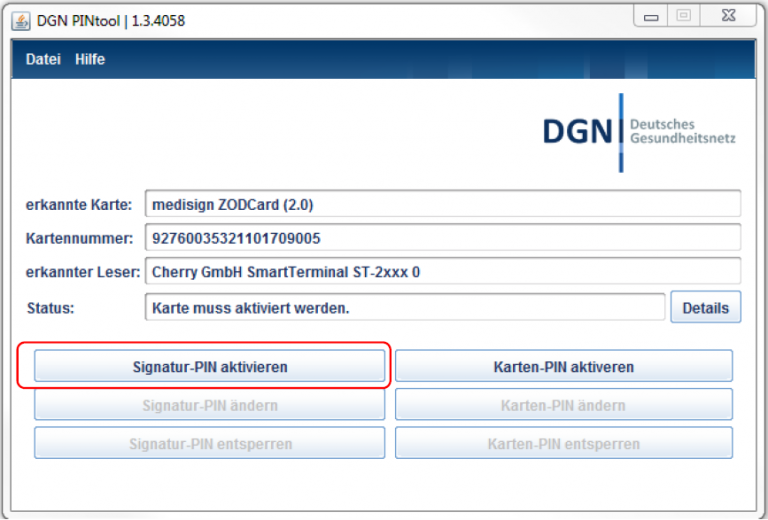Click the greyed Signatur-PIN entsperren button
This screenshot has height=520, width=768.
(x=210, y=443)
